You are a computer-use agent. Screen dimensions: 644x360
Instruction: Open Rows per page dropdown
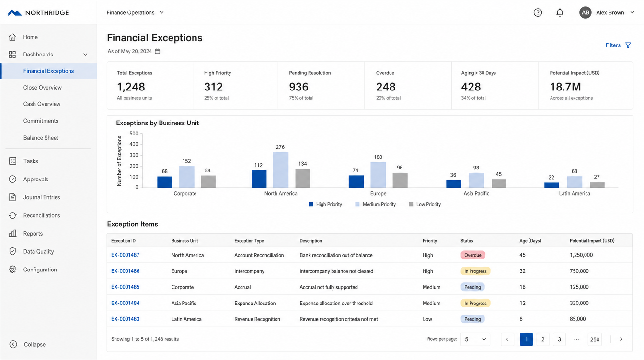(x=475, y=339)
